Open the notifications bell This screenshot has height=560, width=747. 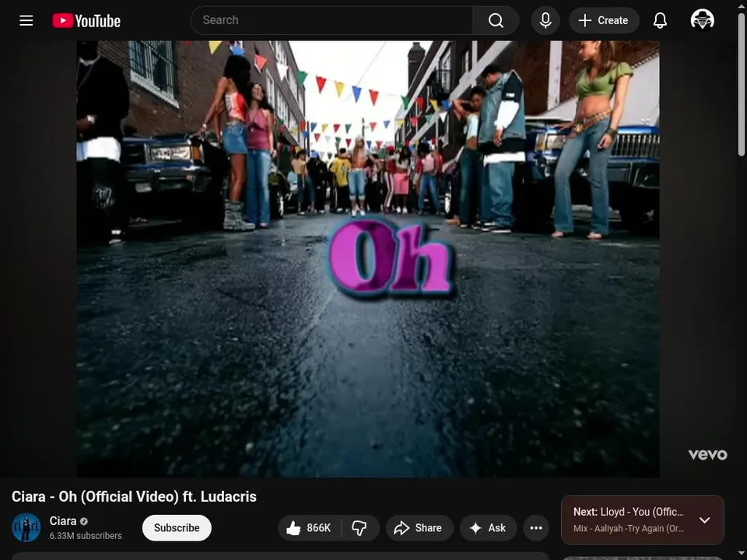click(x=660, y=20)
